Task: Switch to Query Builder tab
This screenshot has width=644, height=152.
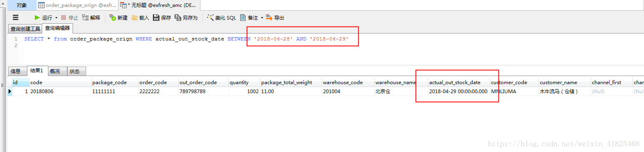Action: [x=25, y=29]
